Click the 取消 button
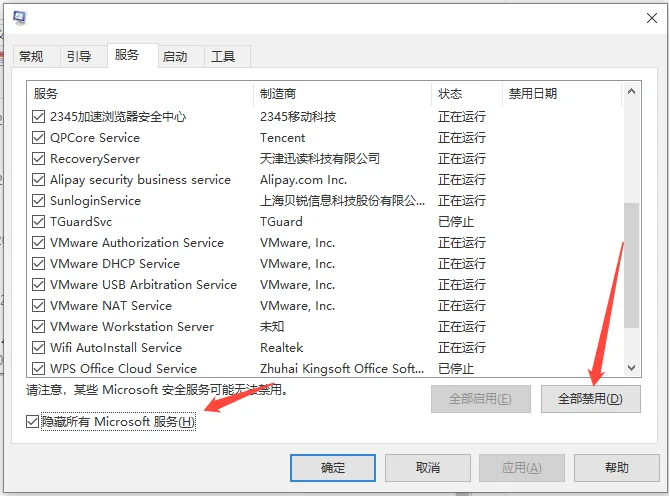670x497 pixels. point(428,468)
